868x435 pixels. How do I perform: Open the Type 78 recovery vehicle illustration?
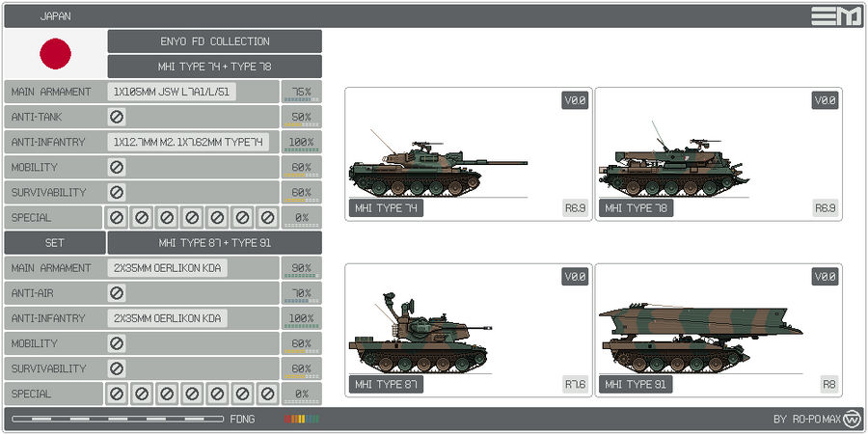coord(673,160)
